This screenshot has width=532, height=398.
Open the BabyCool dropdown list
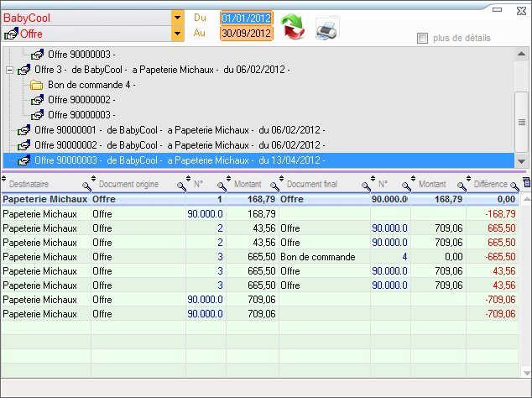pos(177,18)
